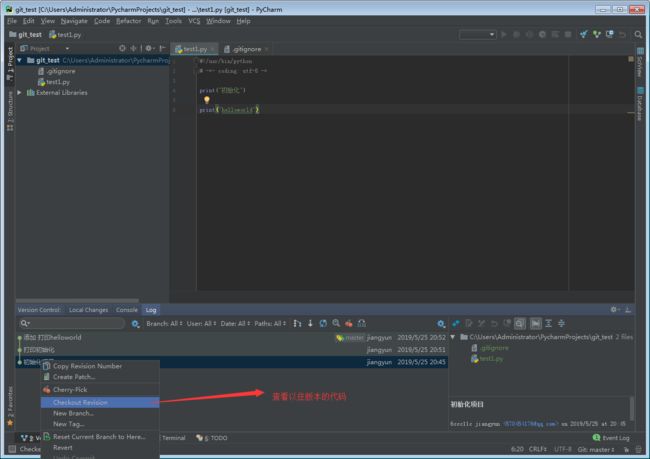Choose New Tag... in context menu

tap(100, 424)
